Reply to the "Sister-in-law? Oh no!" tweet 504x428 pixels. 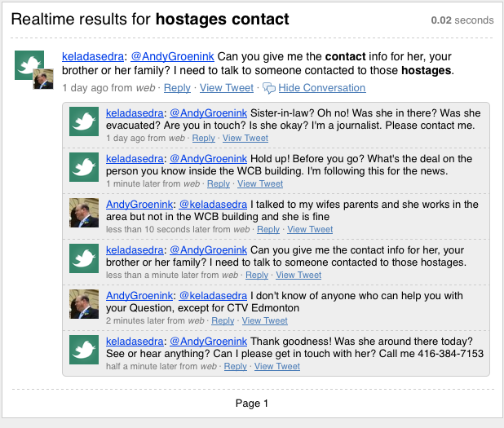pyautogui.click(x=203, y=139)
